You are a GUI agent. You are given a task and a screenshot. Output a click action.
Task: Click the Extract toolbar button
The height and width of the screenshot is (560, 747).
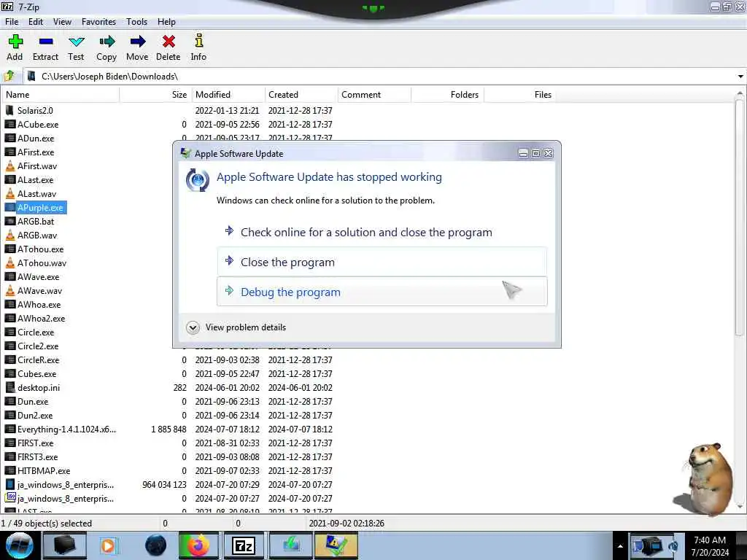pos(45,47)
